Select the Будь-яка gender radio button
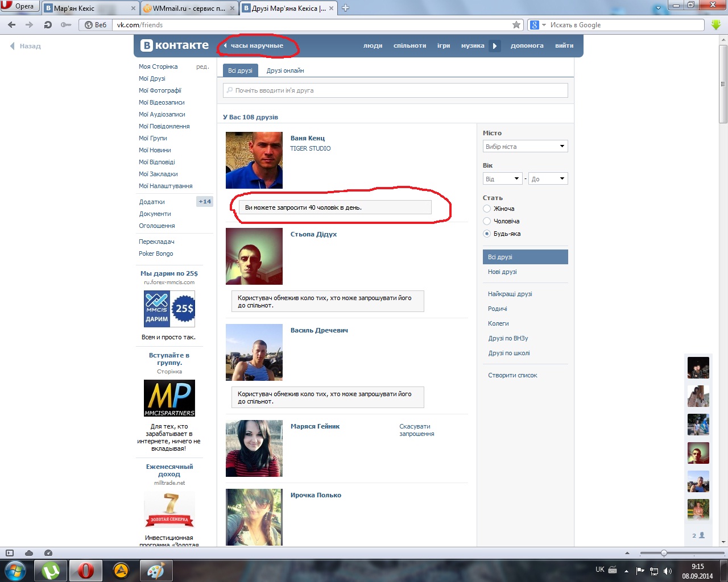This screenshot has width=728, height=582. point(487,234)
